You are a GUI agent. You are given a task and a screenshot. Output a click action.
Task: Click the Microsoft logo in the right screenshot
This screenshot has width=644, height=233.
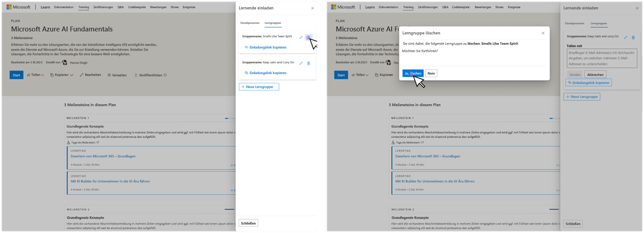tap(343, 7)
